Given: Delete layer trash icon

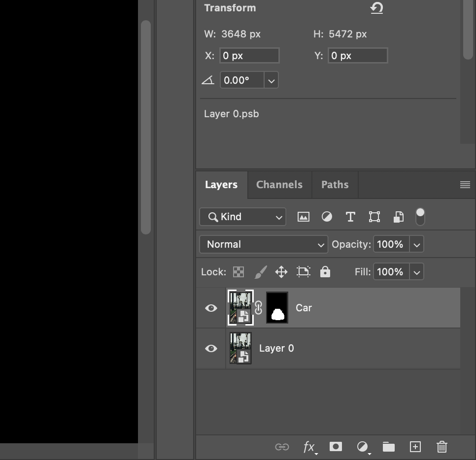Looking at the screenshot, I should click(442, 447).
